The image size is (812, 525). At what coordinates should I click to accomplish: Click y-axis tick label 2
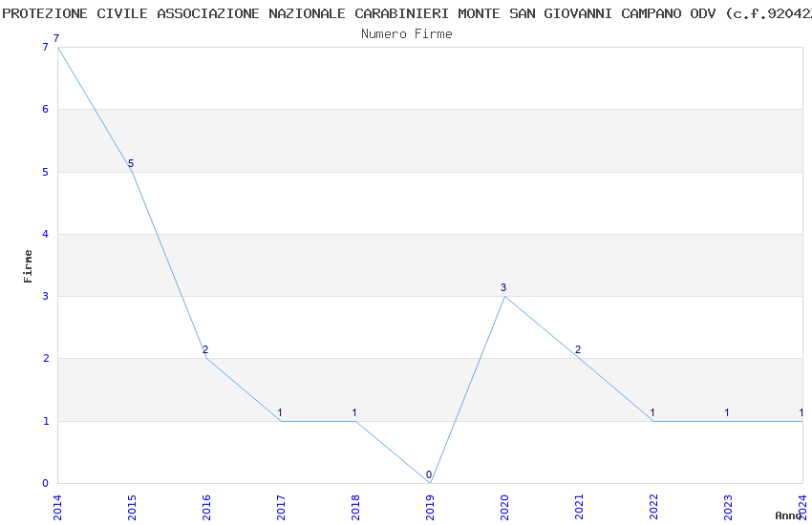[46, 359]
